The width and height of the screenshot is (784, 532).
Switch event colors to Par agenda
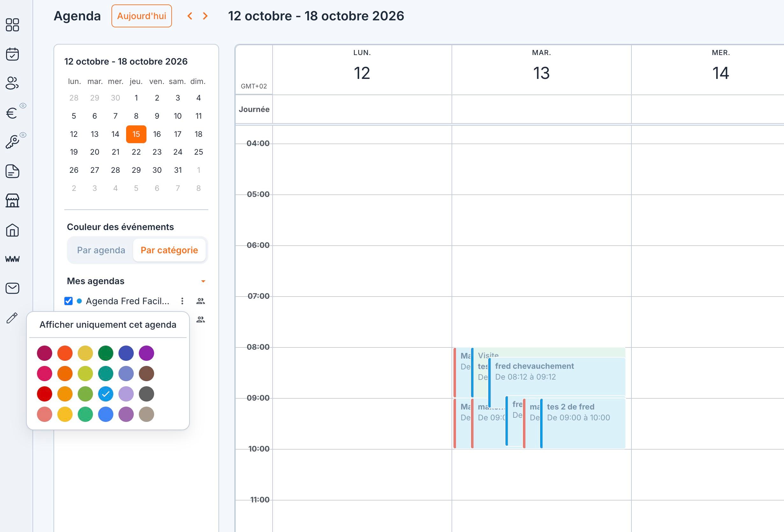pyautogui.click(x=101, y=250)
